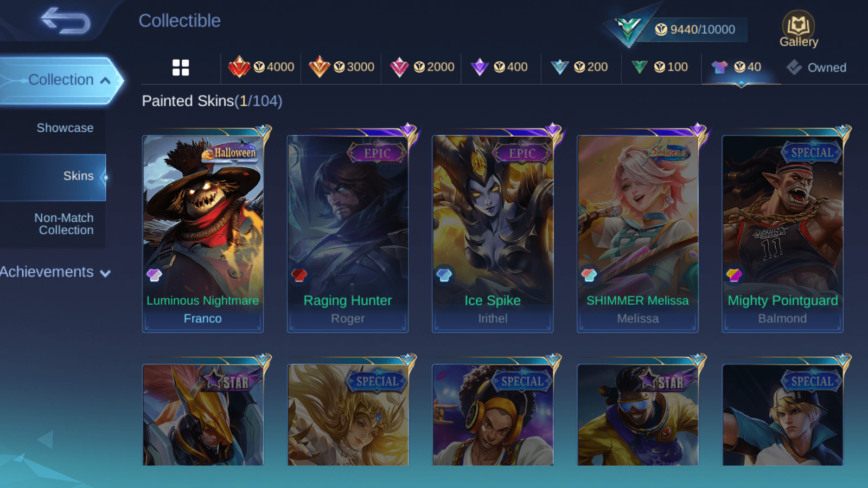This screenshot has height=488, width=868.
Task: Tap the back arrow icon
Action: click(x=66, y=21)
